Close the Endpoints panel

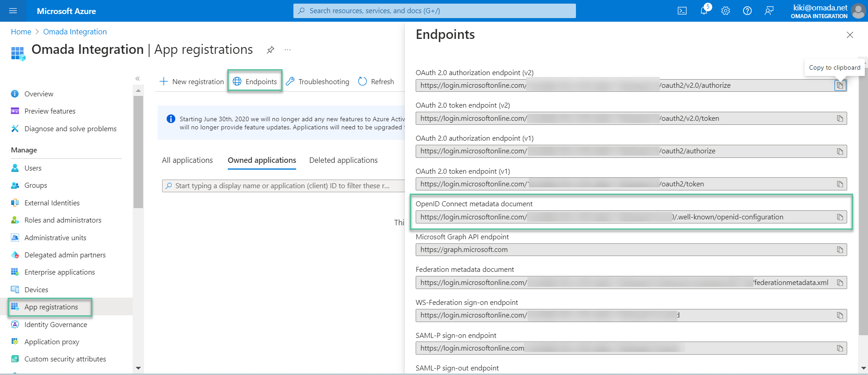(850, 35)
